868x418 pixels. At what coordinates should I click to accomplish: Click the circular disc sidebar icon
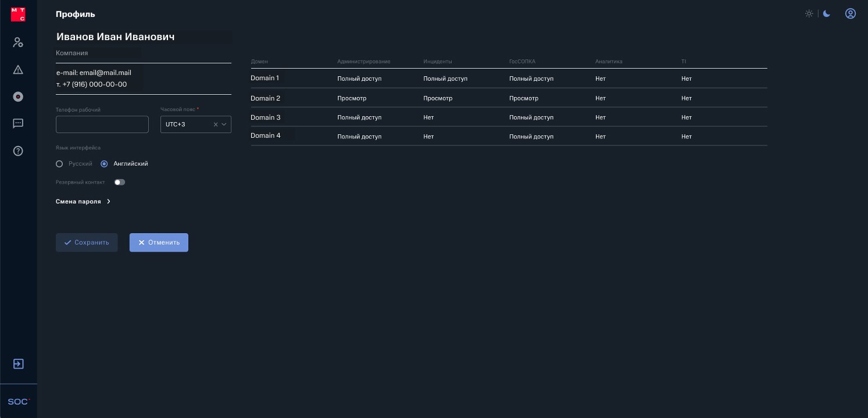[x=18, y=97]
